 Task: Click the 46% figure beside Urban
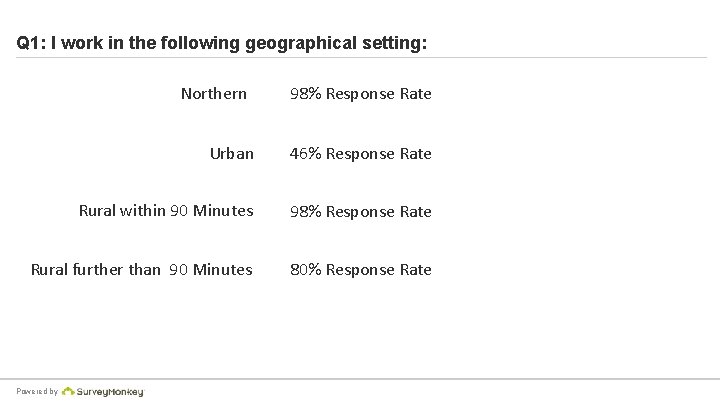305,153
